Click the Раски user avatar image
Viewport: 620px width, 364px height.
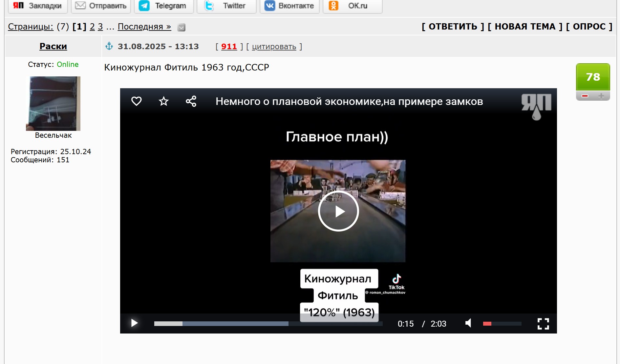[x=53, y=104]
